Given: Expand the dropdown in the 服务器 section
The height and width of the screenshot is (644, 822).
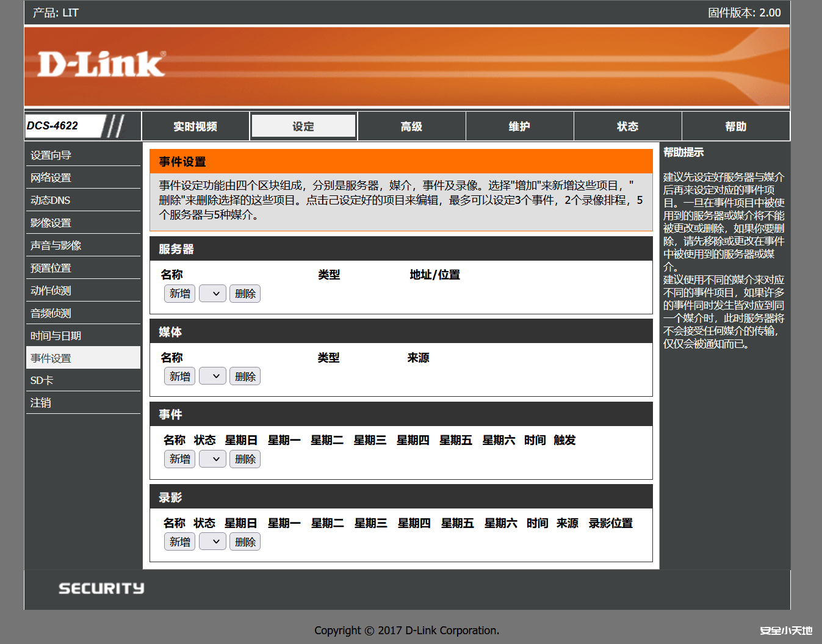Looking at the screenshot, I should (212, 294).
